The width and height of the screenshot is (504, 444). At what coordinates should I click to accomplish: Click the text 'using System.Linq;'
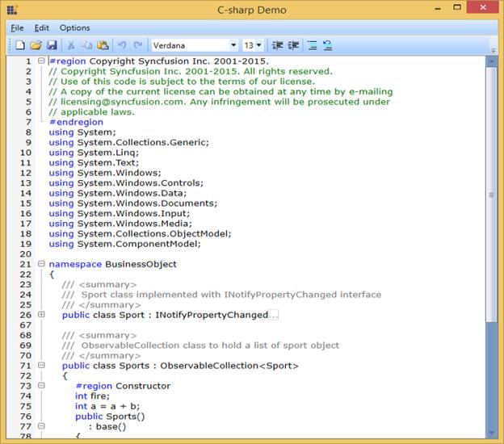click(x=94, y=153)
